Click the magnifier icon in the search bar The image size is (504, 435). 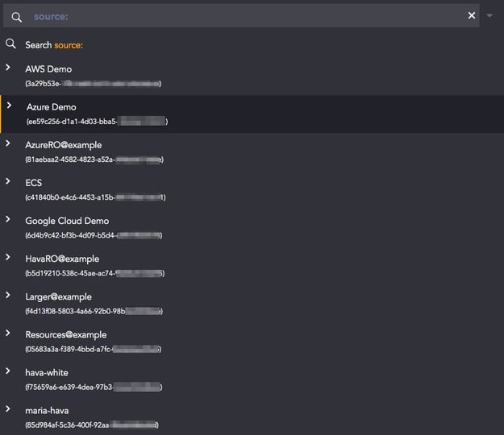click(x=17, y=17)
